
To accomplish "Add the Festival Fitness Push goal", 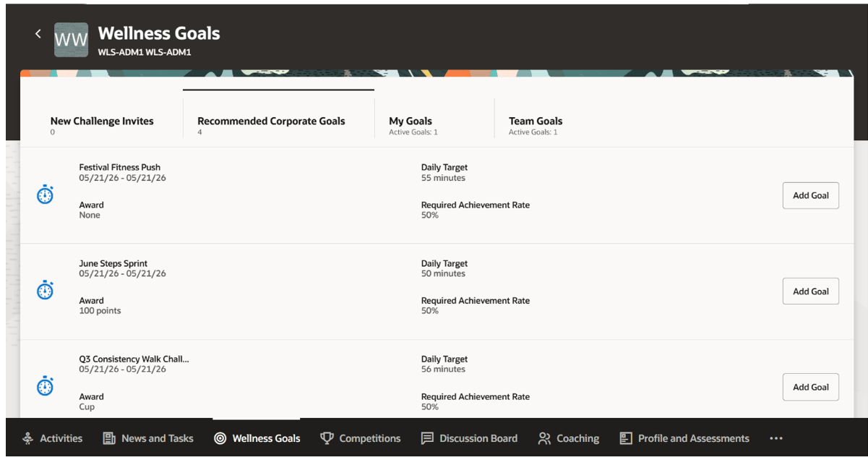I will [810, 195].
